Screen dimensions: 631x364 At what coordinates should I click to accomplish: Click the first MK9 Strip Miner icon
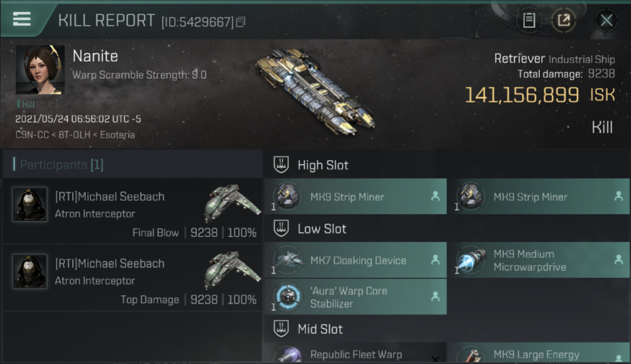point(287,197)
